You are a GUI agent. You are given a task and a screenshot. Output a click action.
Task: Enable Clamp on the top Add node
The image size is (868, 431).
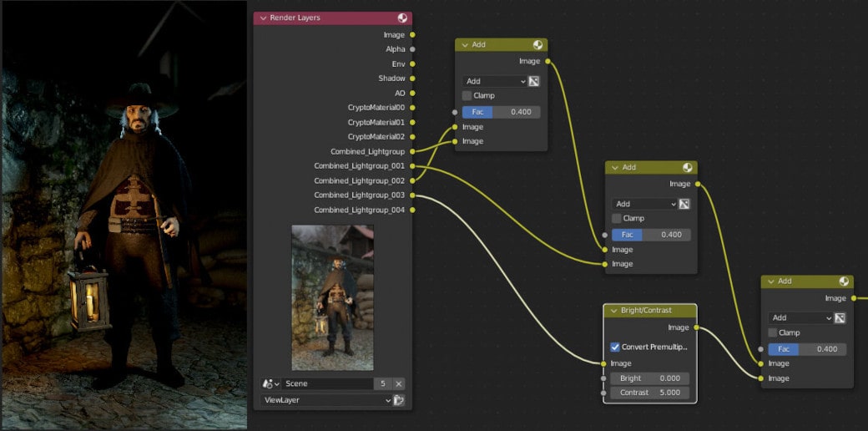(x=467, y=95)
